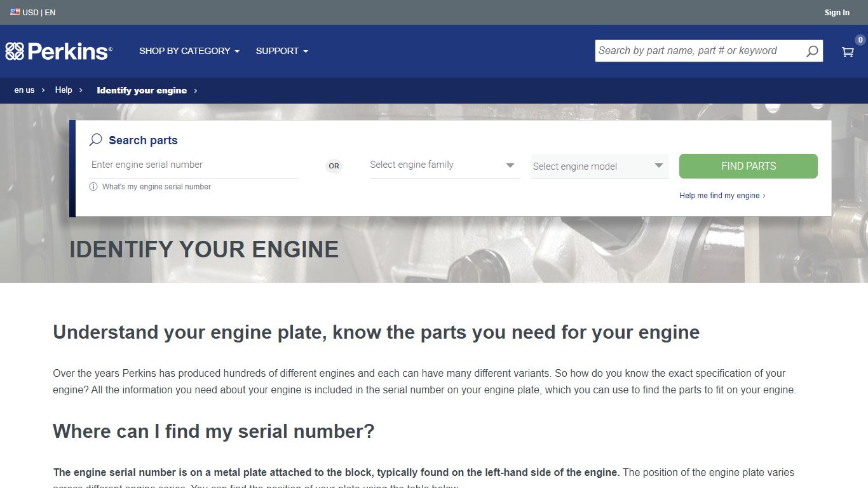Click the USD | EN locale selector
868x488 pixels.
[x=33, y=12]
